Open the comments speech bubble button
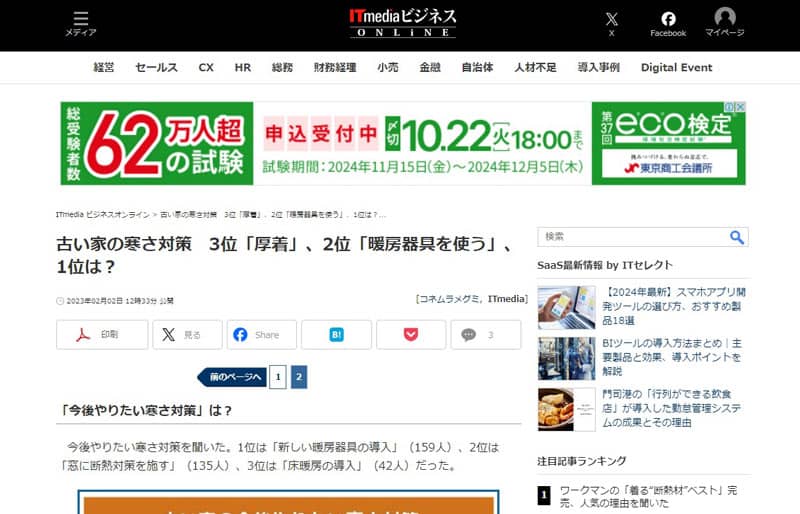 [485, 335]
